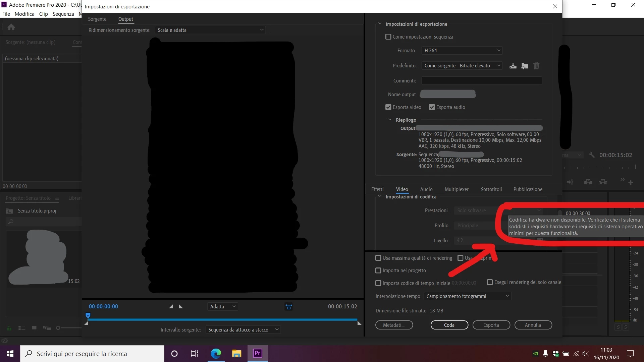Click the Commenti text field
The width and height of the screenshot is (644, 362).
[481, 81]
